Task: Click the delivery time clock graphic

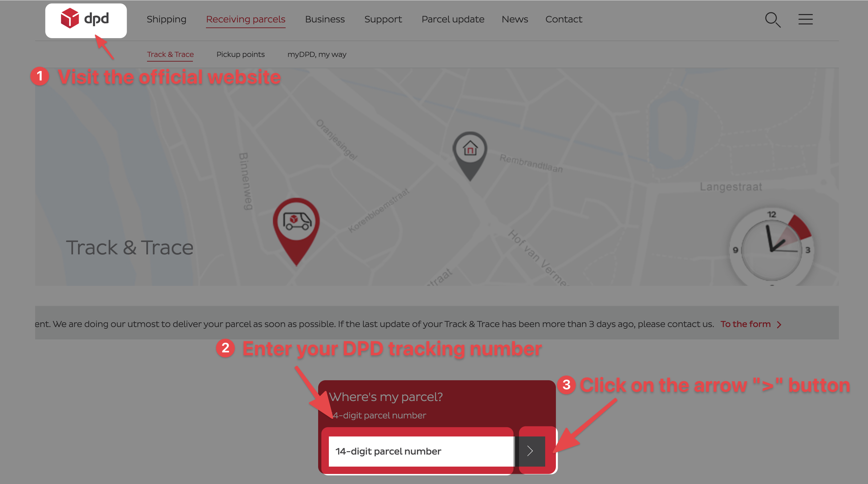Action: (772, 249)
